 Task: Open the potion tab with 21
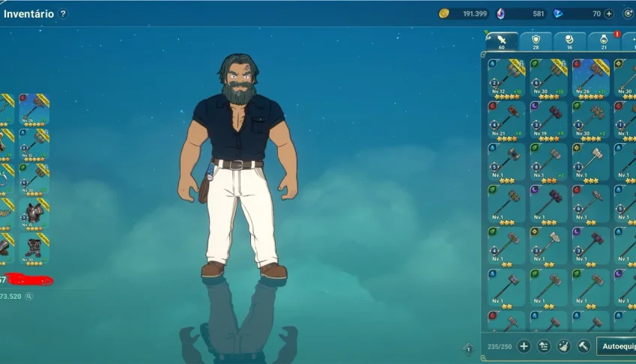point(604,42)
